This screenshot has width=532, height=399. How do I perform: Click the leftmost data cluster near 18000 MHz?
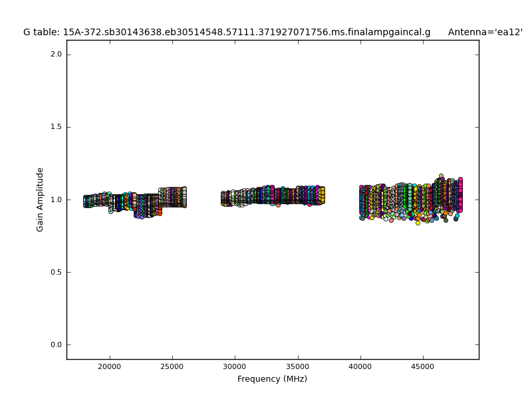click(86, 201)
